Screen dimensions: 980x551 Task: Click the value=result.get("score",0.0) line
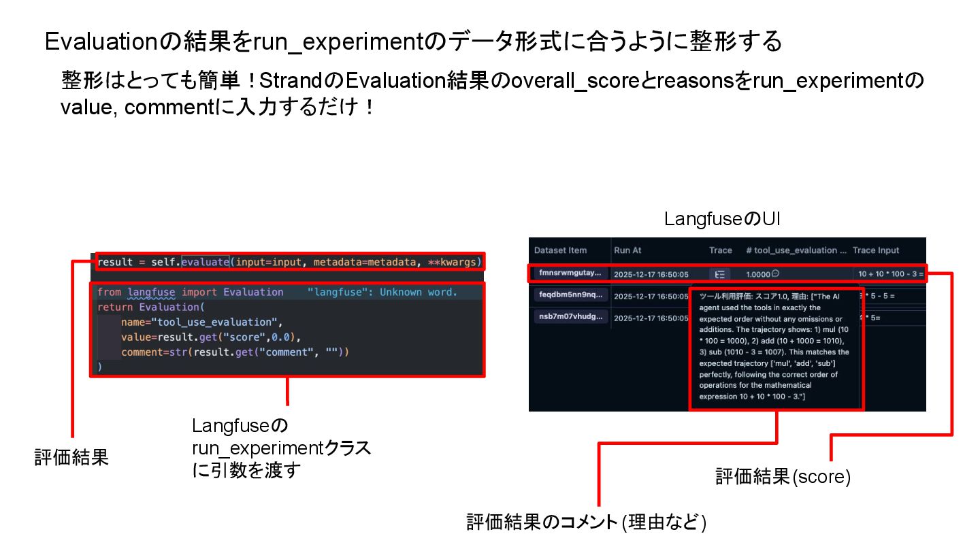[210, 337]
